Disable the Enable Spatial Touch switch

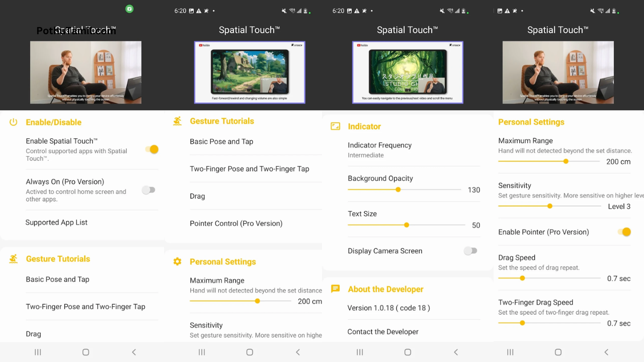point(151,149)
